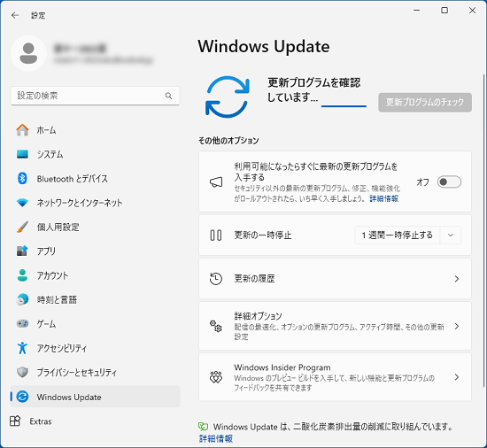
Task: Click the その他のオプション heading
Action: pos(228,141)
